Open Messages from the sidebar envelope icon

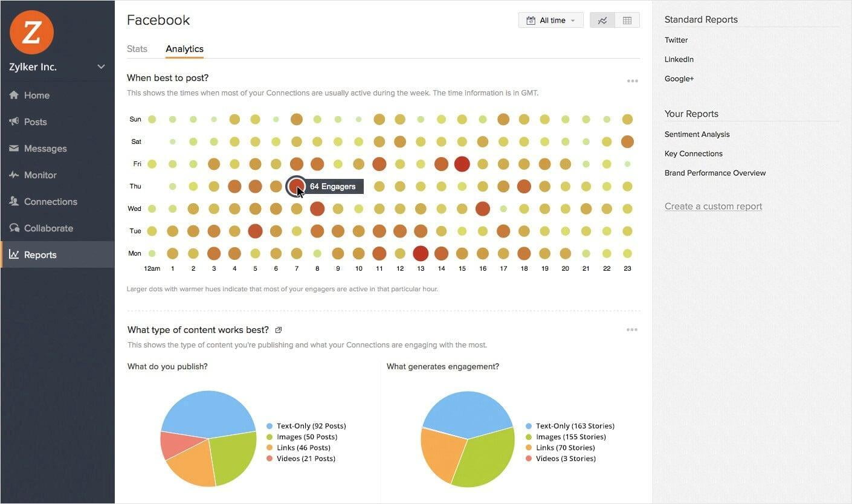pos(14,148)
